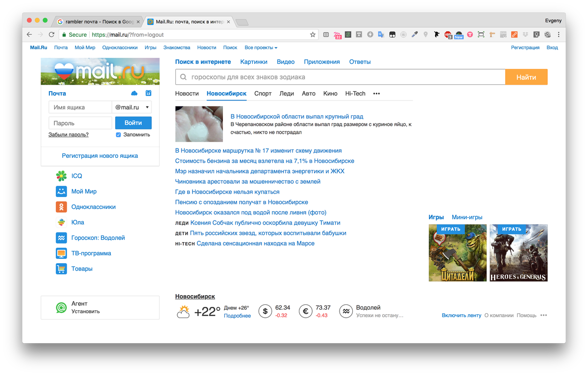Viewport: 588px width, 375px height.
Task: Click the green-corner screenshot extension icon
Action: point(481,34)
